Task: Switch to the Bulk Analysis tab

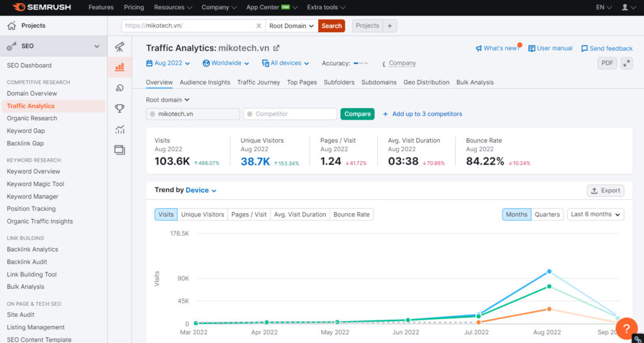Action: pyautogui.click(x=475, y=82)
